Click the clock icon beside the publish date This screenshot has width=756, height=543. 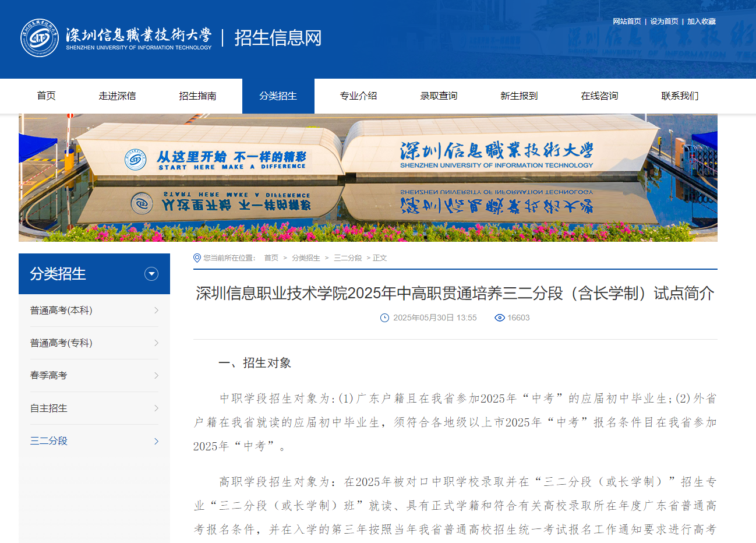tap(385, 318)
